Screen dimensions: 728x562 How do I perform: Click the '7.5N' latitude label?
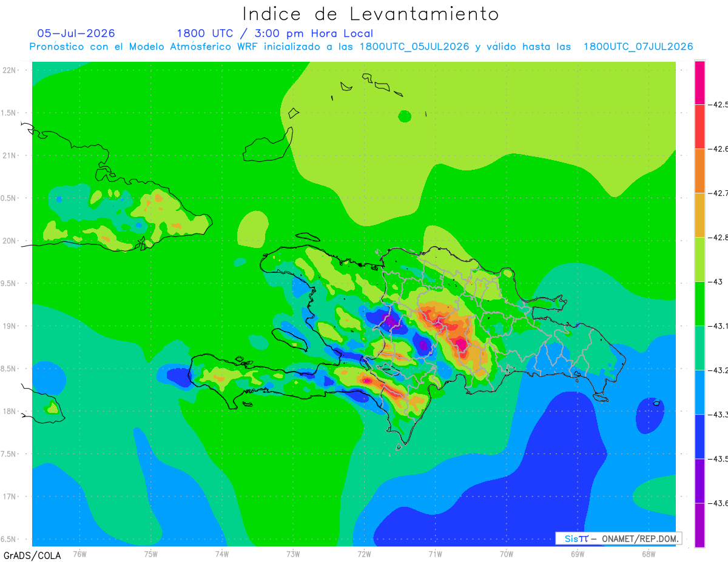coord(9,454)
